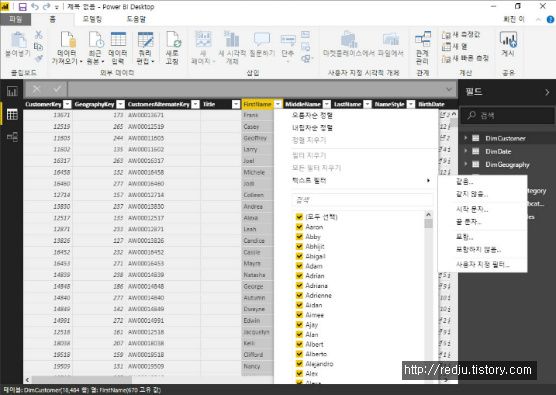Click the Paste clipboard icon
Screen dimensions: 556x395
click(x=18, y=40)
